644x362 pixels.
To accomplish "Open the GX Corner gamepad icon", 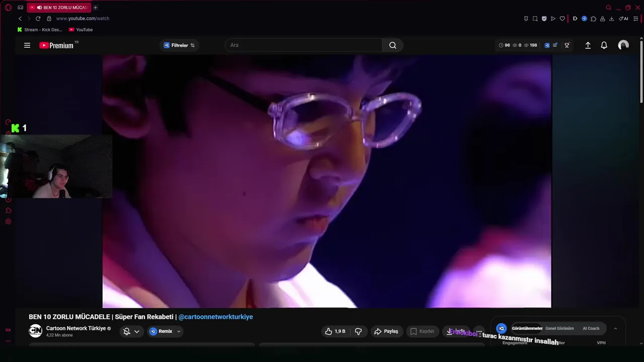I will pyautogui.click(x=20, y=8).
